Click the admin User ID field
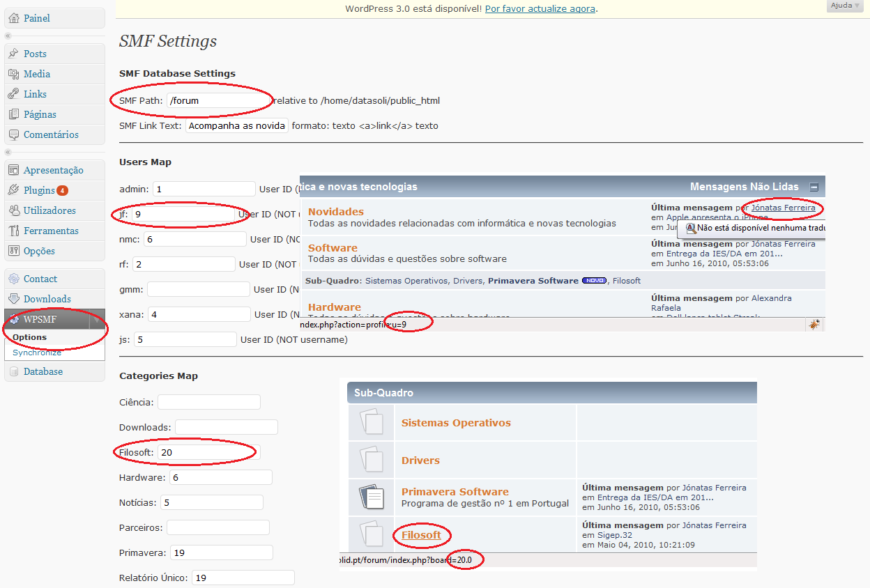Viewport: 870px width, 588px height. pos(204,189)
